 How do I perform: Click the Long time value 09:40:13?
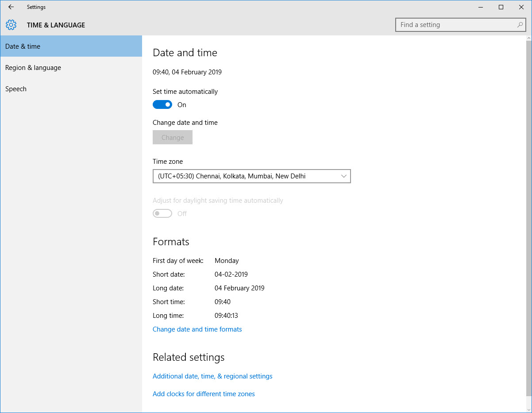226,316
